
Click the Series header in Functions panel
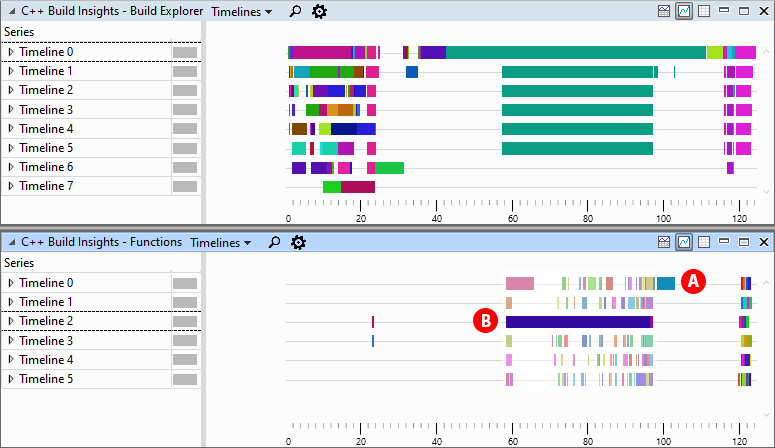[19, 263]
